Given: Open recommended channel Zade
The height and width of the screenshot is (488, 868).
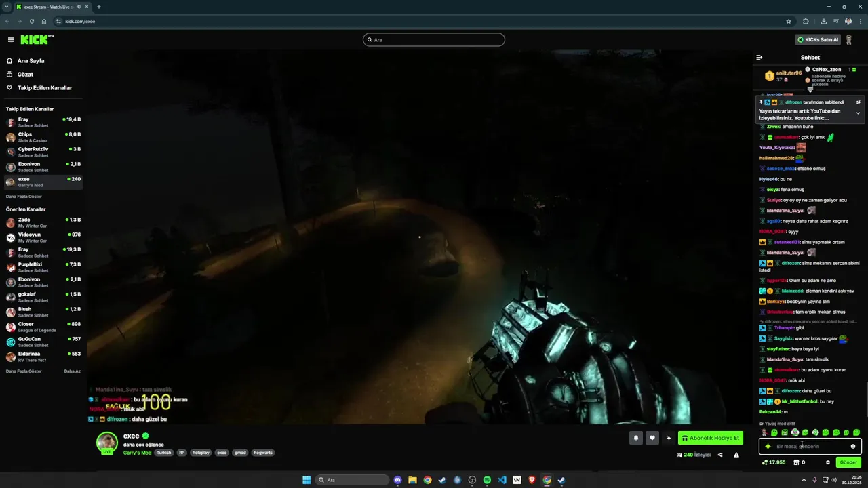Looking at the screenshot, I should click(43, 222).
